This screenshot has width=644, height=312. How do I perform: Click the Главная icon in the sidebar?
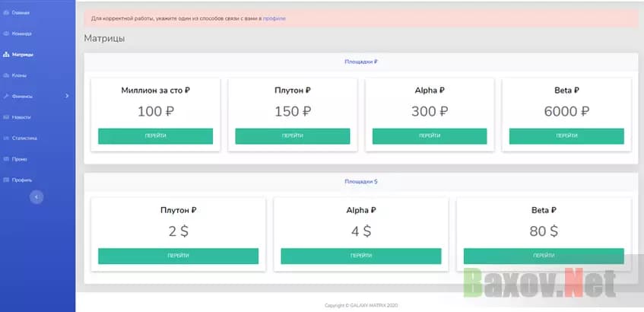6,13
